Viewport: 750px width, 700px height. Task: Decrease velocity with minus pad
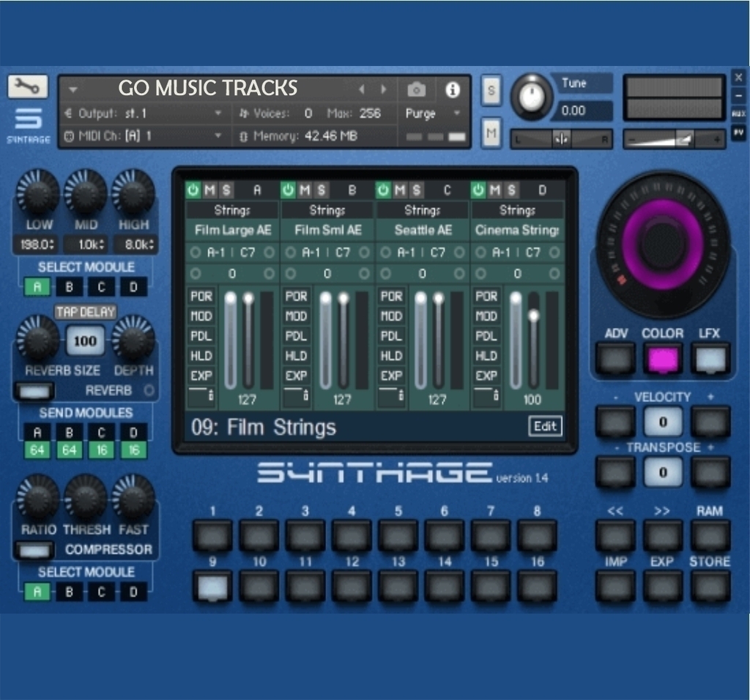click(615, 422)
